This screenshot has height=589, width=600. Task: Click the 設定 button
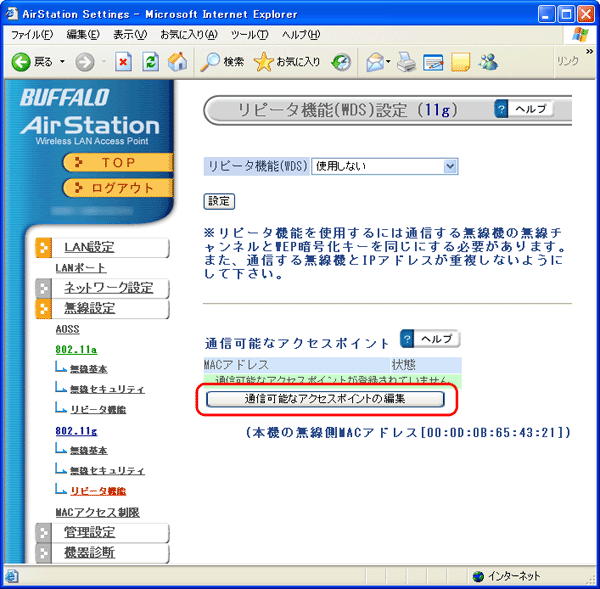pos(219,201)
